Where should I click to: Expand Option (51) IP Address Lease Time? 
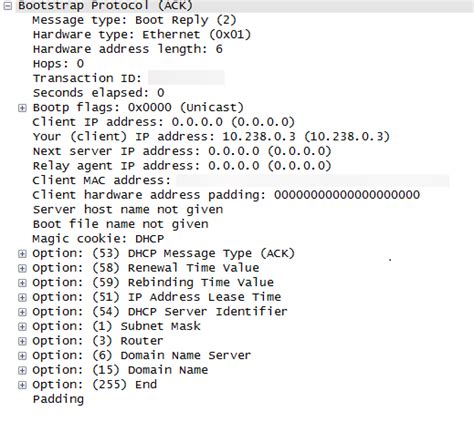pos(22,297)
